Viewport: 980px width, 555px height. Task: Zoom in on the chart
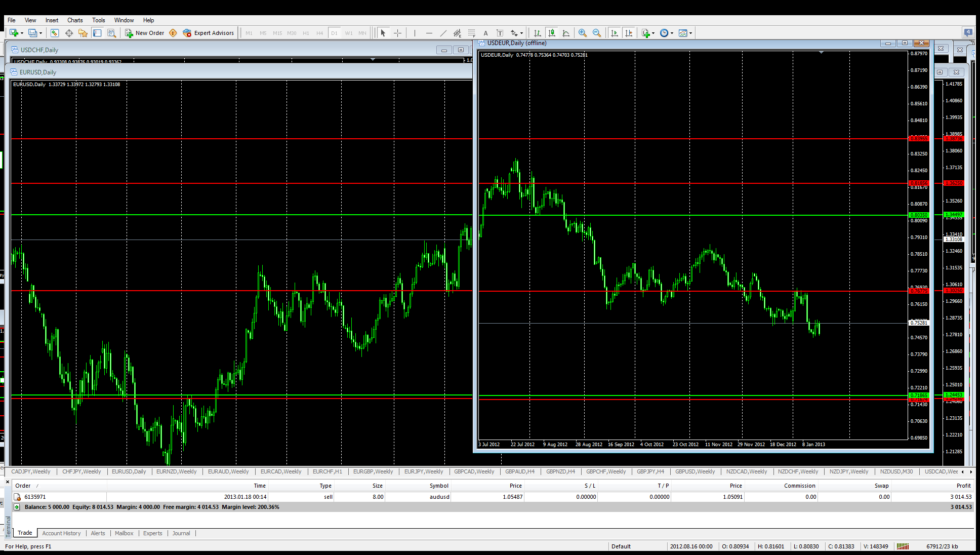point(583,33)
